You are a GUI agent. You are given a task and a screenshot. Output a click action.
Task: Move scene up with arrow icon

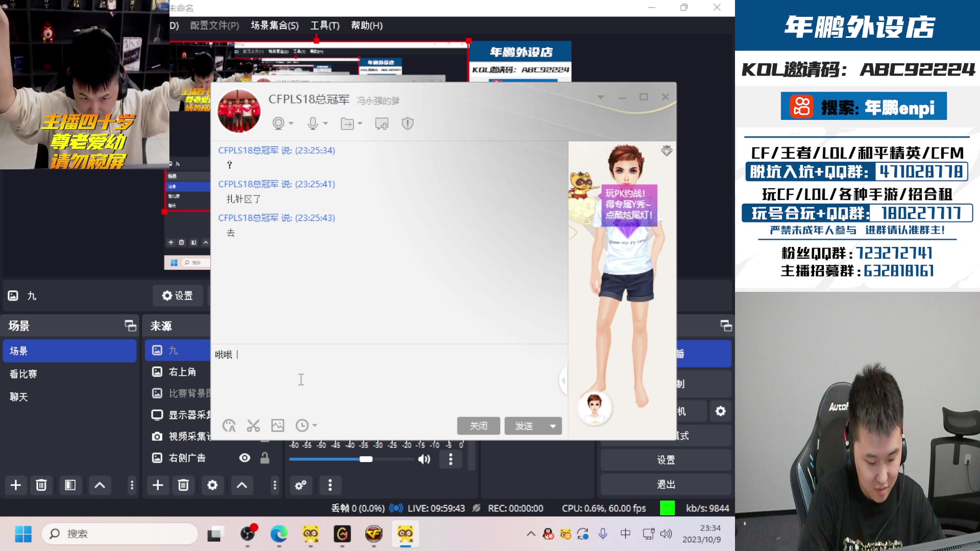100,485
